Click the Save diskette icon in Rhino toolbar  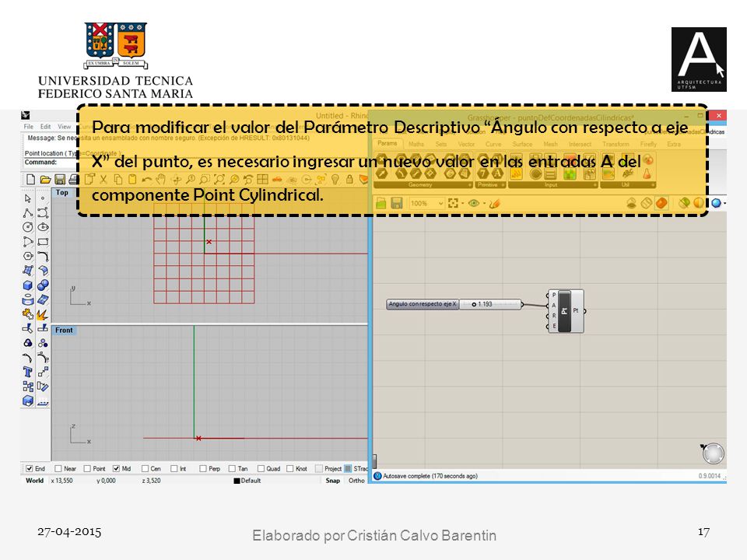(x=60, y=180)
